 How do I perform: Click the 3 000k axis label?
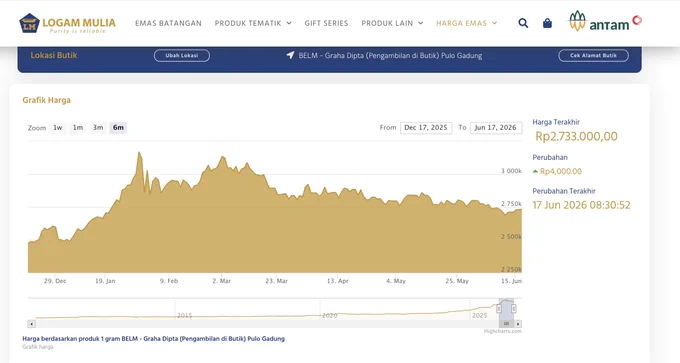(x=511, y=171)
